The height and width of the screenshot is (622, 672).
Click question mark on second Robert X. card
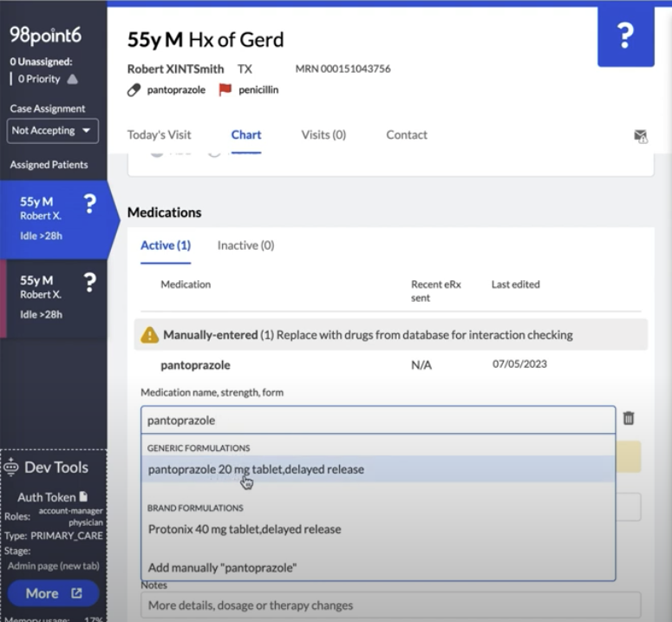pos(89,283)
